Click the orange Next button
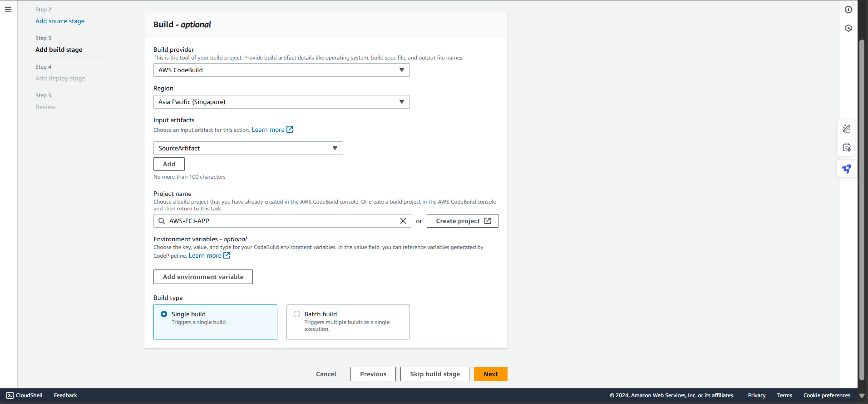This screenshot has height=404, width=868. pyautogui.click(x=491, y=374)
